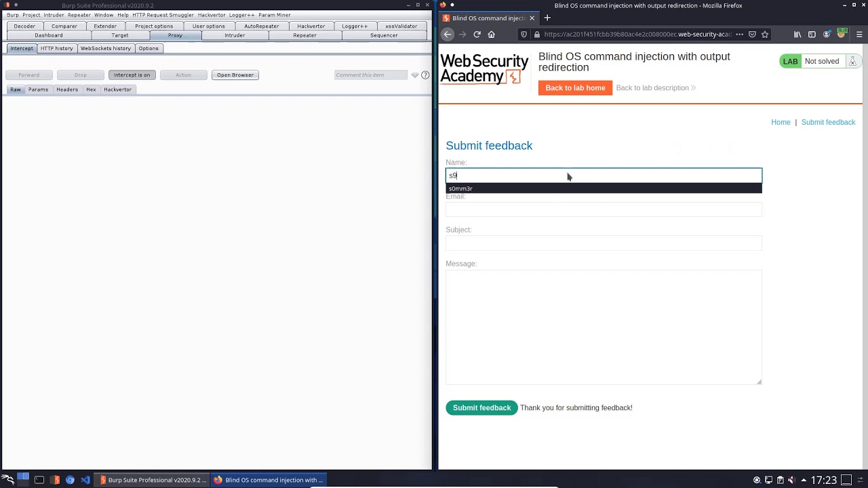This screenshot has width=868, height=488.
Task: Launch Burp Suite from taskbar launcher
Action: (55, 480)
